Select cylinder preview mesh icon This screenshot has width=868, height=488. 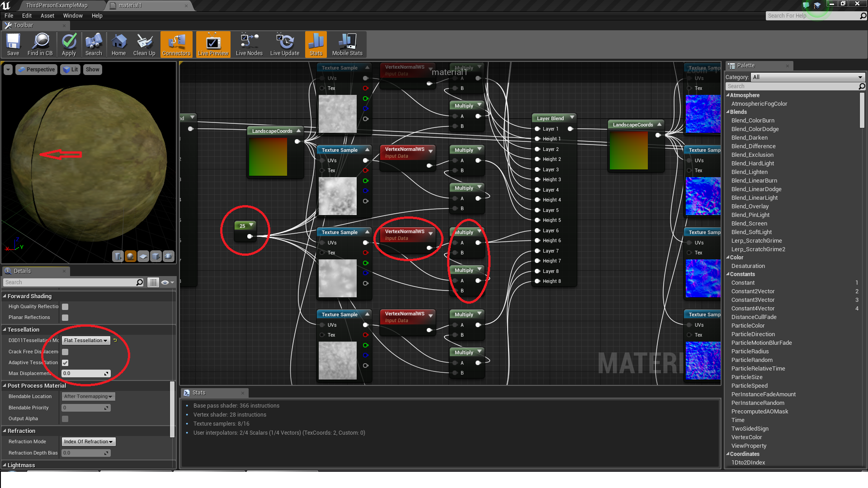[x=118, y=256]
